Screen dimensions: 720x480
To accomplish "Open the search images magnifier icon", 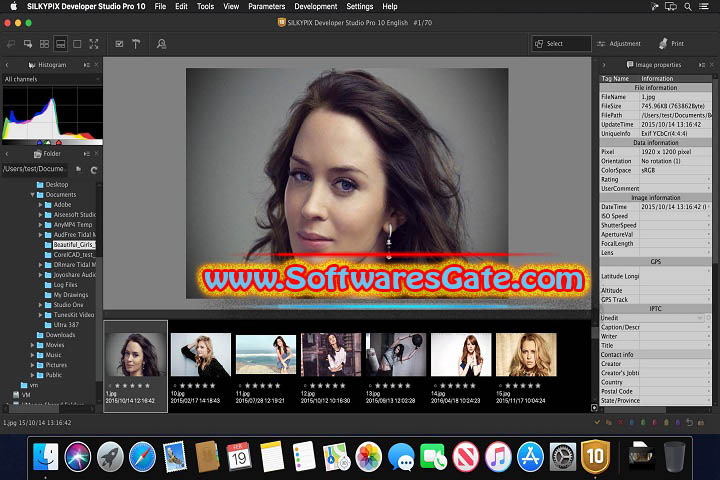I will tap(161, 44).
